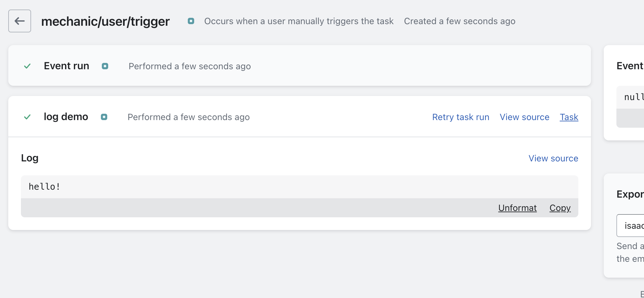Click the green checkmark beside Event run
The height and width of the screenshot is (298, 644).
[27, 66]
